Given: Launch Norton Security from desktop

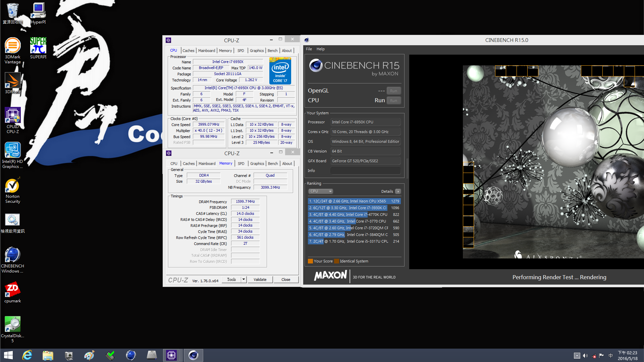Looking at the screenshot, I should (x=13, y=190).
